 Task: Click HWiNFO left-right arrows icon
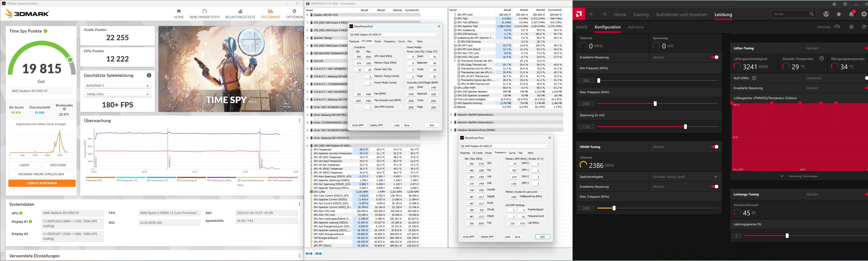coord(309,254)
